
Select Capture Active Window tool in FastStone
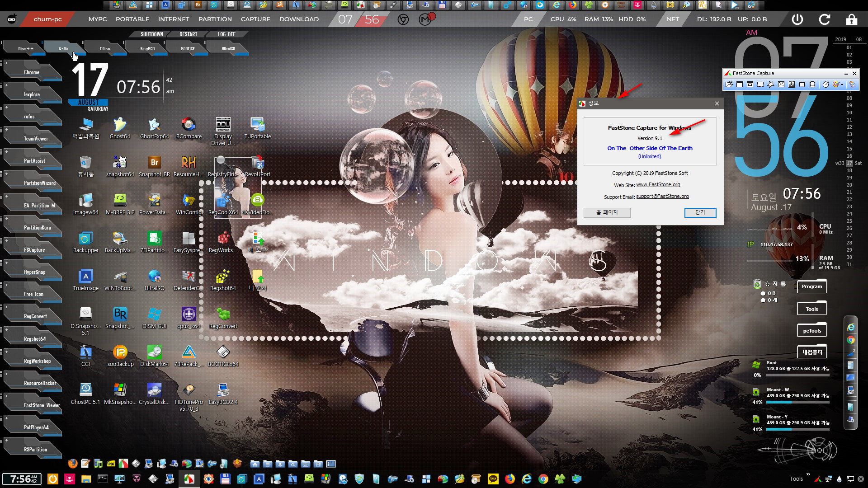pos(740,84)
